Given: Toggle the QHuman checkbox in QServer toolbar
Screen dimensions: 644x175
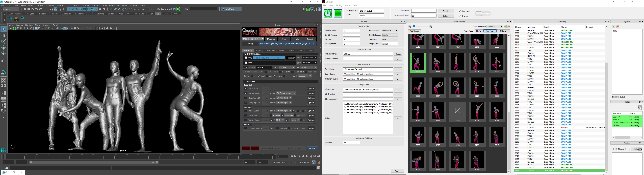Looking at the screenshot, I should pyautogui.click(x=460, y=16).
